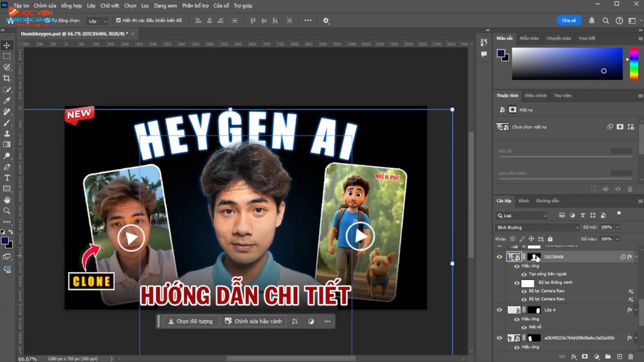Click the Chỉnh sửa hậu cảnh button
This screenshot has height=362, width=644.
(253, 321)
